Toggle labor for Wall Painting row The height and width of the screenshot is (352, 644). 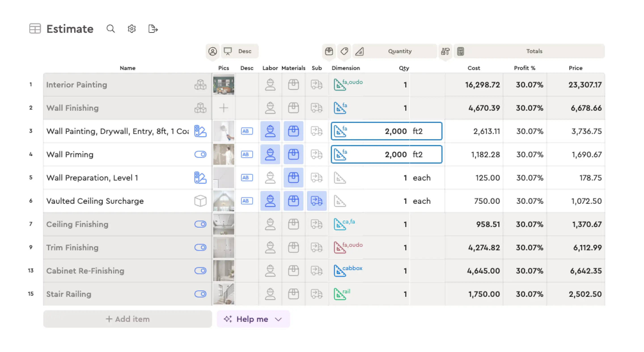coord(270,131)
